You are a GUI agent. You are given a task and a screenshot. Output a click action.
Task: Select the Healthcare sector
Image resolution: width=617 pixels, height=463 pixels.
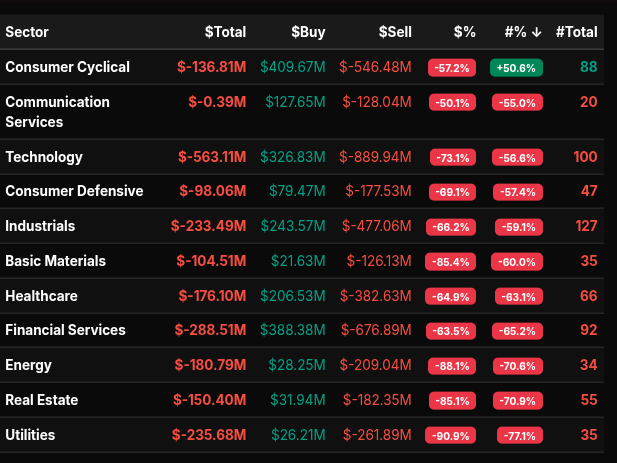point(41,296)
